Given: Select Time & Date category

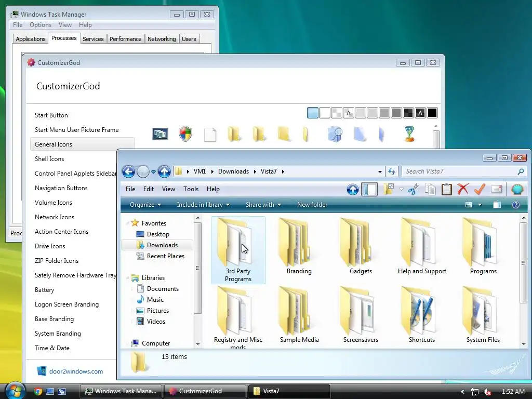Looking at the screenshot, I should (x=52, y=348).
